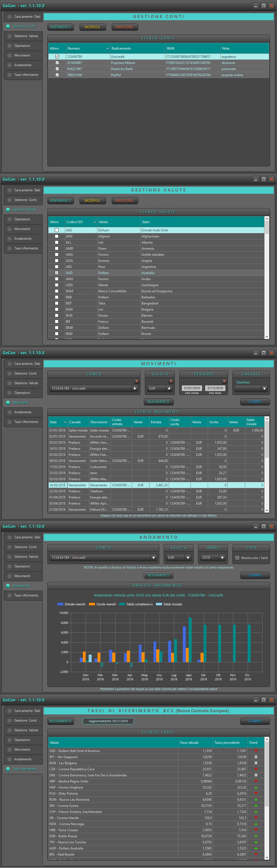Open Caricamento Dati in Gestione Valute window sidebar
277x868 pixels.
click(23, 190)
